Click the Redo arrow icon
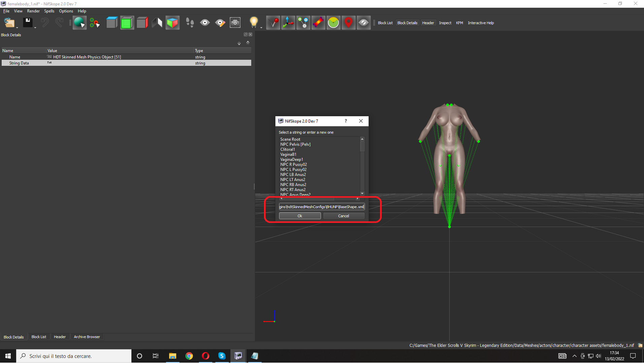Screen dimensions: 644x364 (x=59, y=23)
